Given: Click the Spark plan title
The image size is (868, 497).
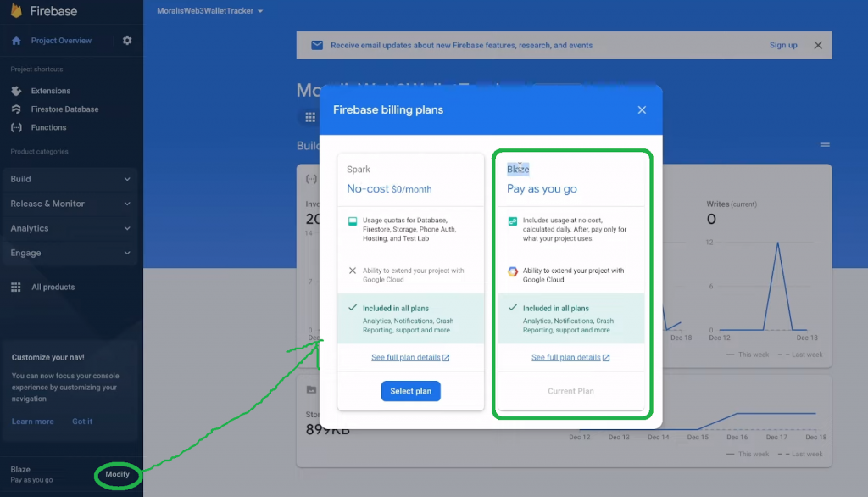Looking at the screenshot, I should [x=359, y=170].
